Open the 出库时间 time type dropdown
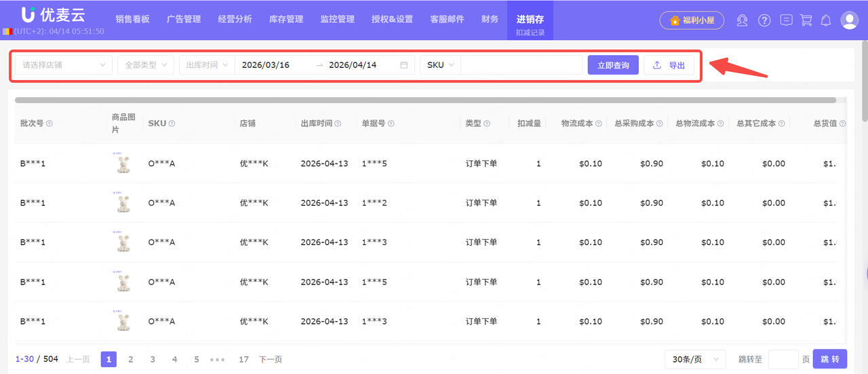The height and width of the screenshot is (374, 868). 207,65
